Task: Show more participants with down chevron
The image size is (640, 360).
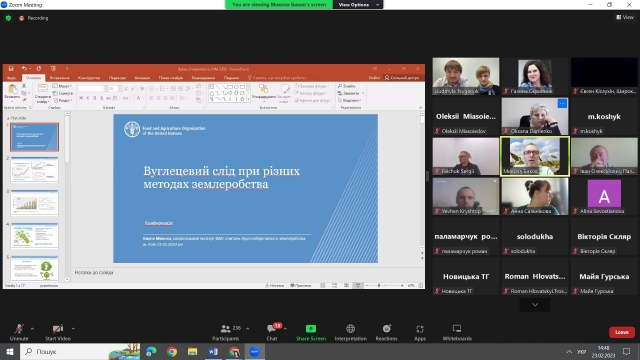Action: (535, 304)
